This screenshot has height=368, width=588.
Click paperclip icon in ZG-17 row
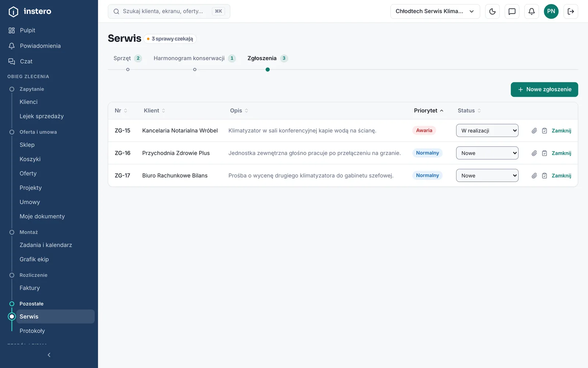[x=534, y=176]
